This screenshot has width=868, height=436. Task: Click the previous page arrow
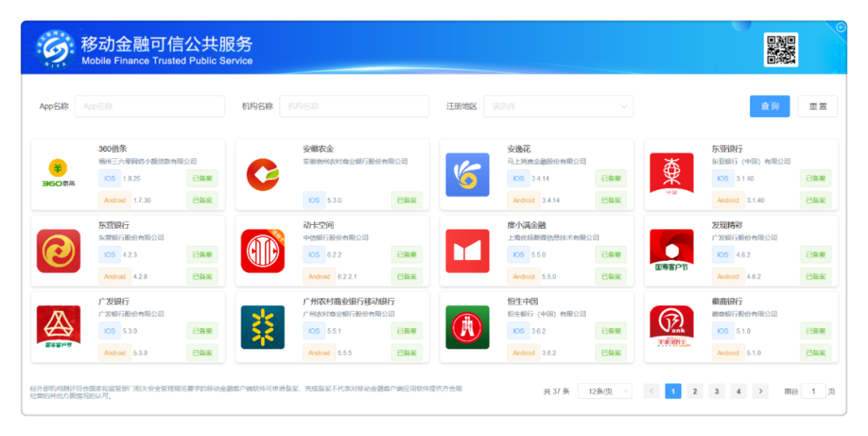pos(652,391)
